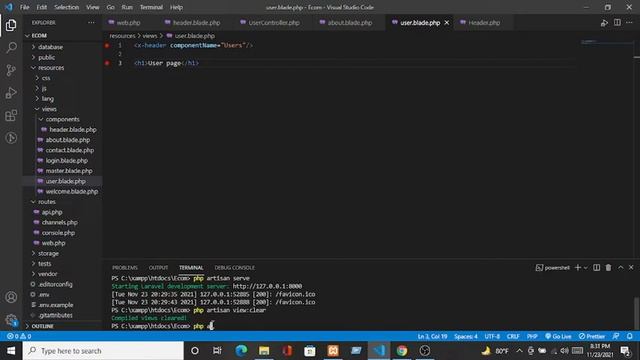
Task: Click the Accounts icon in activity bar
Action: pyautogui.click(x=11, y=297)
